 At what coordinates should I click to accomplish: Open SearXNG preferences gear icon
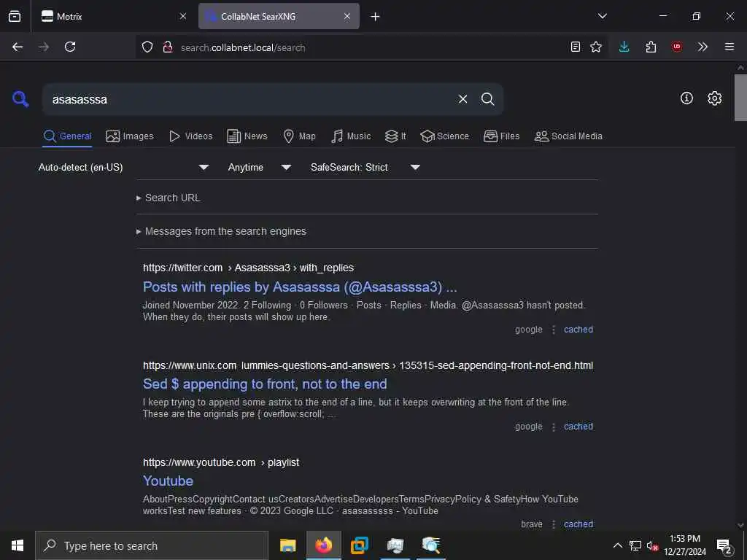click(714, 98)
